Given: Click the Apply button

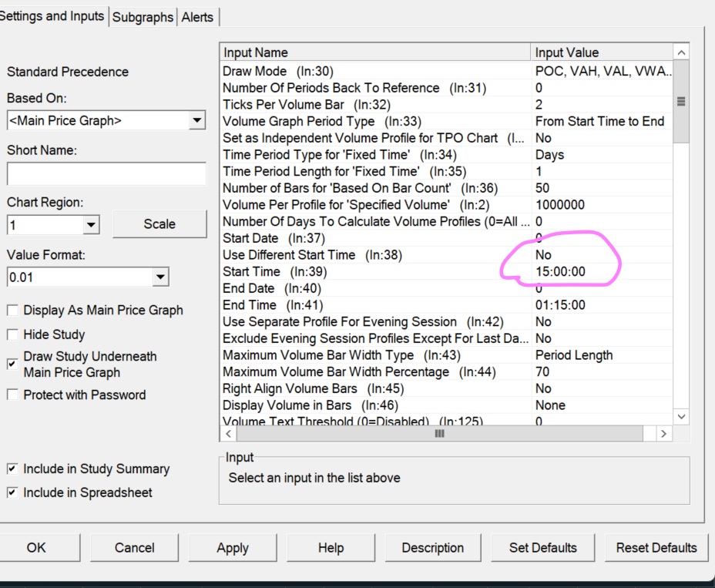Looking at the screenshot, I should [x=233, y=547].
